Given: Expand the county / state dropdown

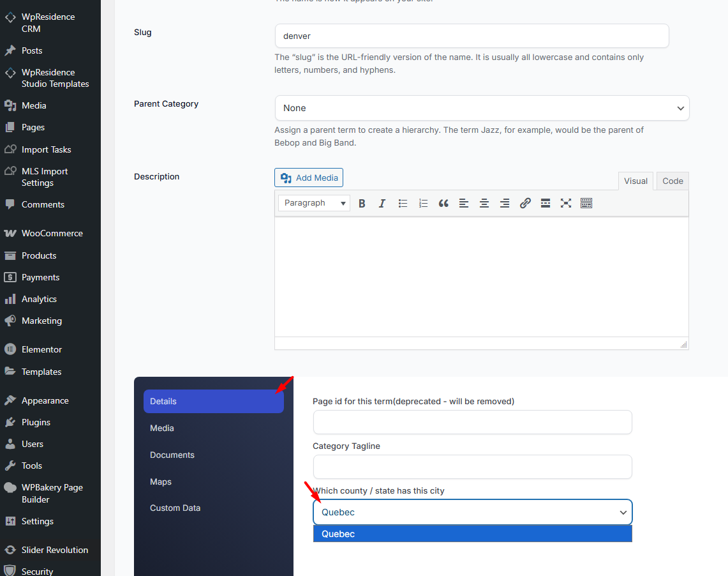Looking at the screenshot, I should [472, 512].
